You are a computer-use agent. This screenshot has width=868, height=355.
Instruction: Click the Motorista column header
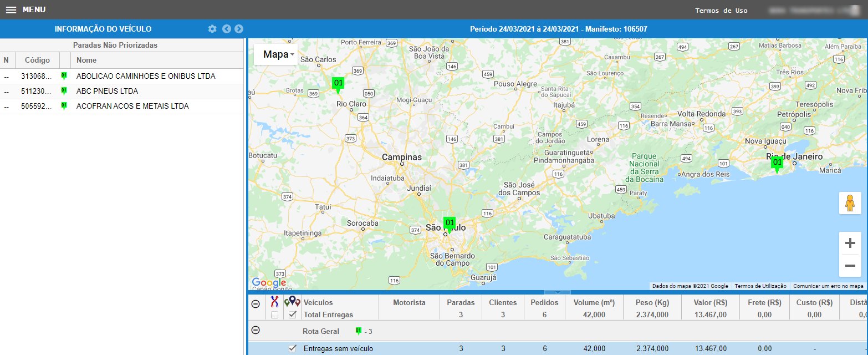pyautogui.click(x=409, y=302)
